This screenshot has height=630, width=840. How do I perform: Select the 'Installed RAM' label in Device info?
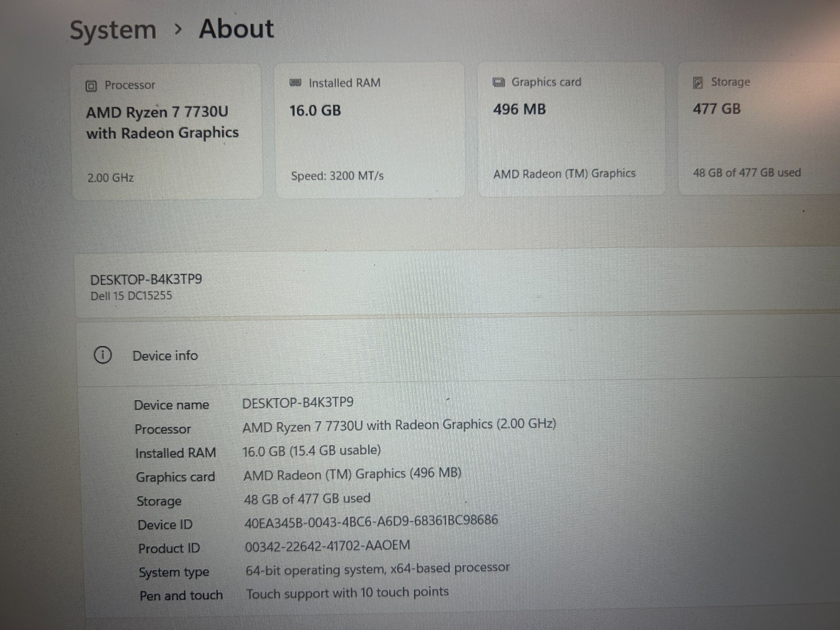tap(175, 453)
